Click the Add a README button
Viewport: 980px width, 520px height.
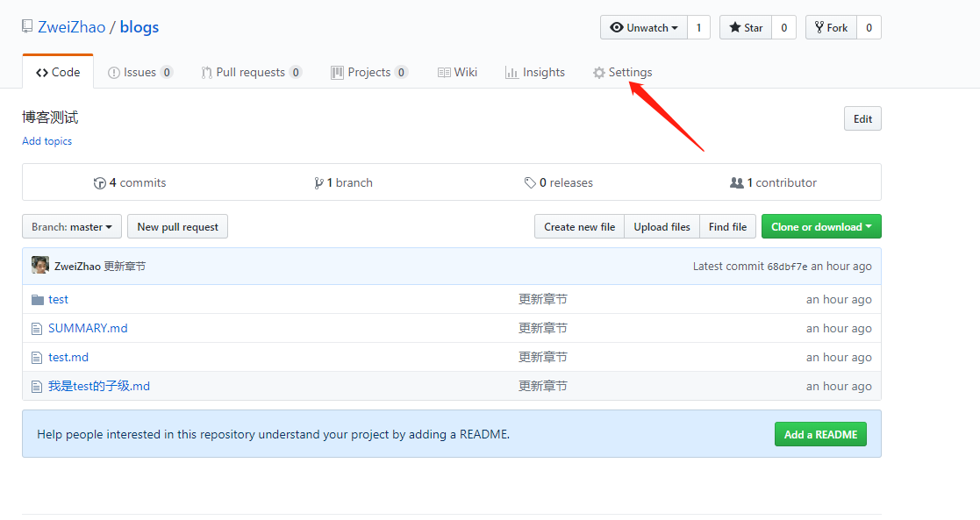point(820,434)
